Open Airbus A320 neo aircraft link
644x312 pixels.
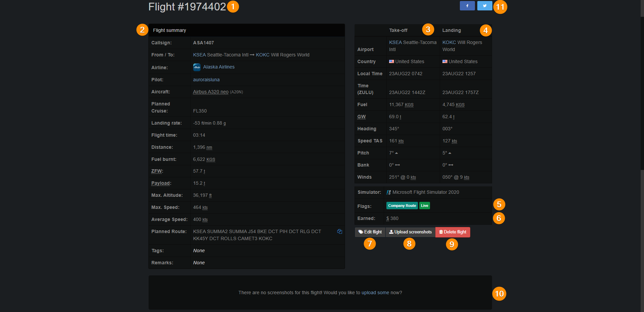(211, 92)
